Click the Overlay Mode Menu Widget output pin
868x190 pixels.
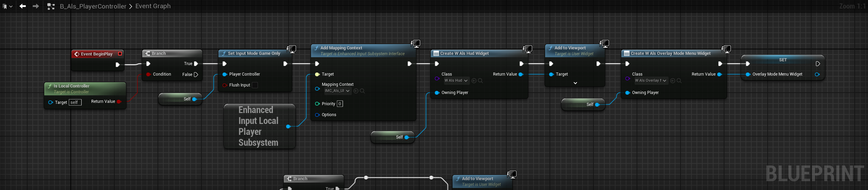click(x=817, y=74)
